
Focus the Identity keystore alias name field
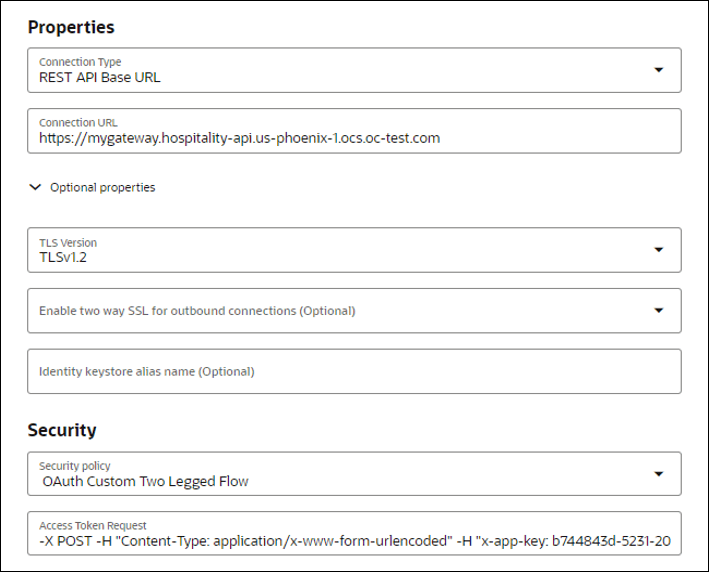click(x=354, y=371)
